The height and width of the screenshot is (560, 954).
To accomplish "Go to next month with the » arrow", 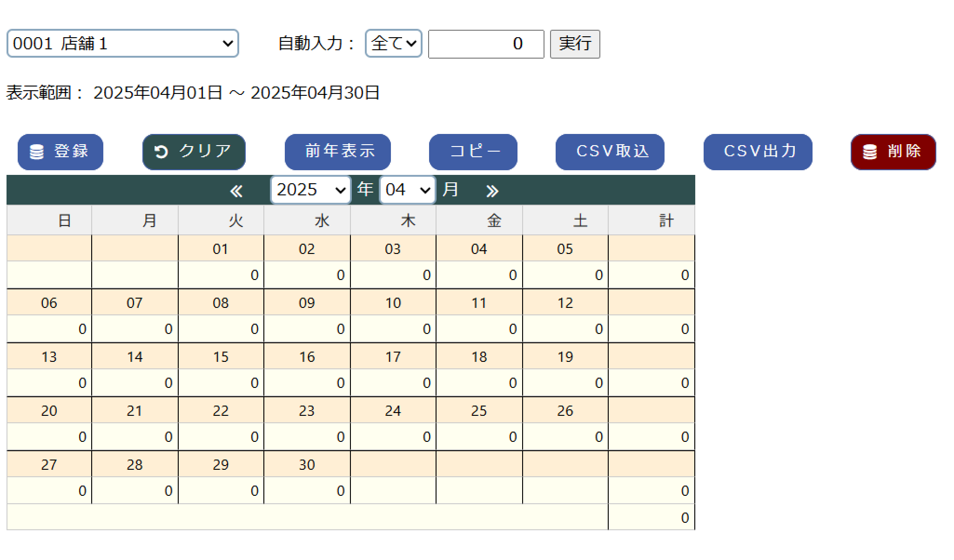I will 492,190.
